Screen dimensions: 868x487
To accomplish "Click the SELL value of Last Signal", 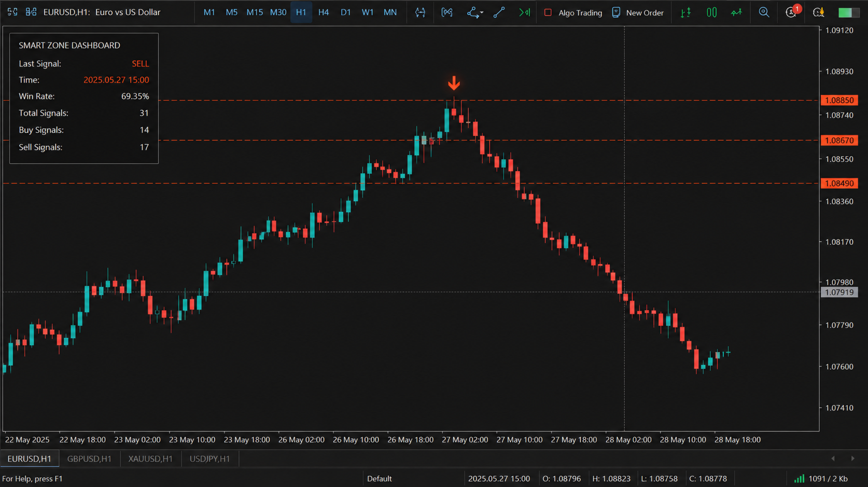I will 140,63.
